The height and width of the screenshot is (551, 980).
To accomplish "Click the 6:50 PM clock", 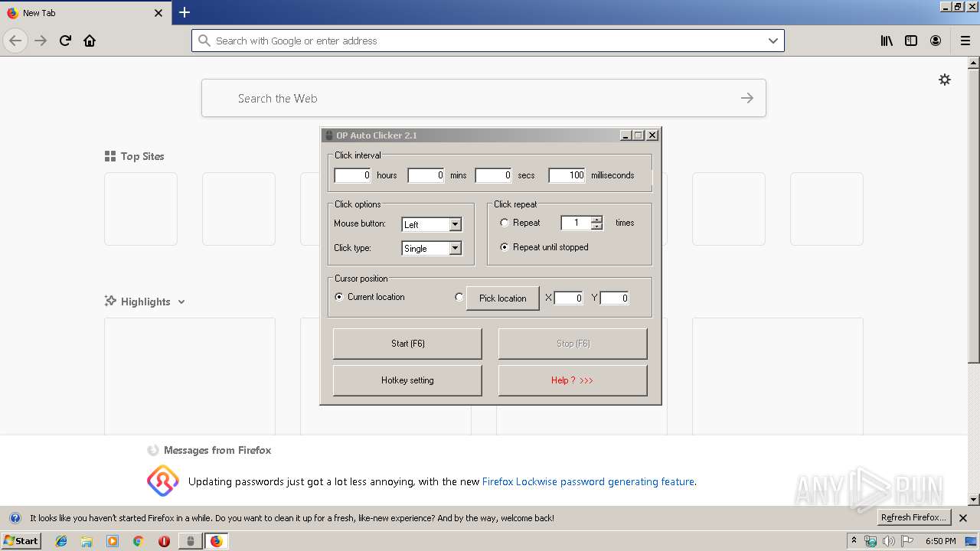I will 940,541.
